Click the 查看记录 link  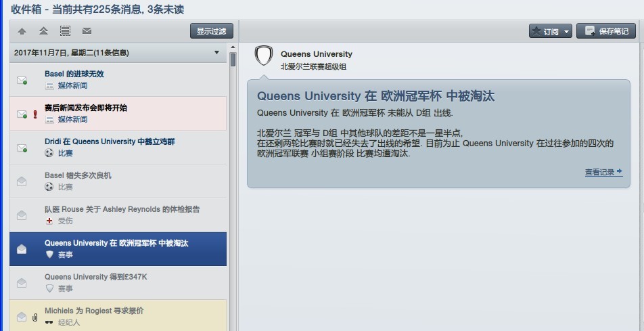tap(603, 173)
